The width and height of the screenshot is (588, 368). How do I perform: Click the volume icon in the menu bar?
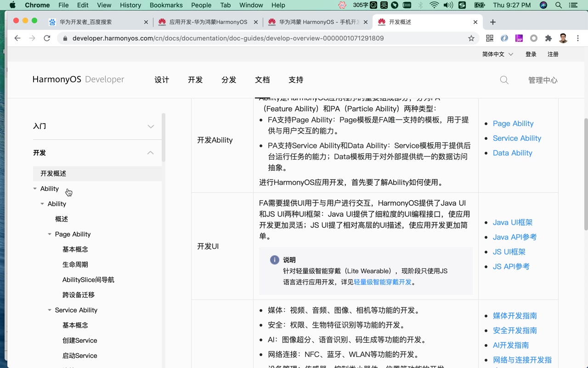point(448,5)
